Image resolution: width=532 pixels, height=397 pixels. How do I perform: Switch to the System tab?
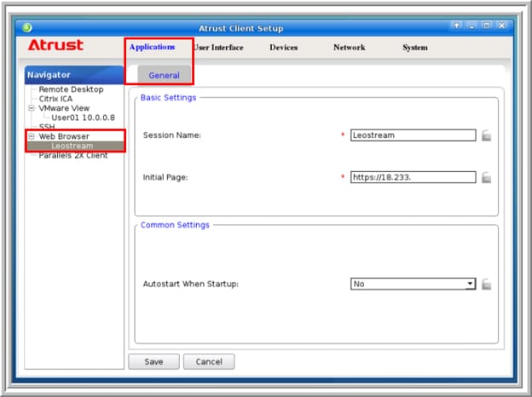415,48
